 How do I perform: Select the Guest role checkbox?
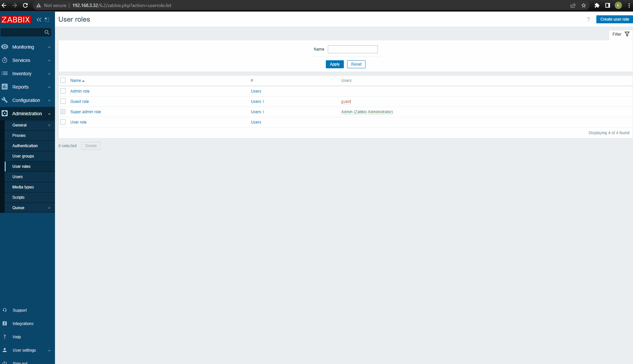(x=63, y=101)
